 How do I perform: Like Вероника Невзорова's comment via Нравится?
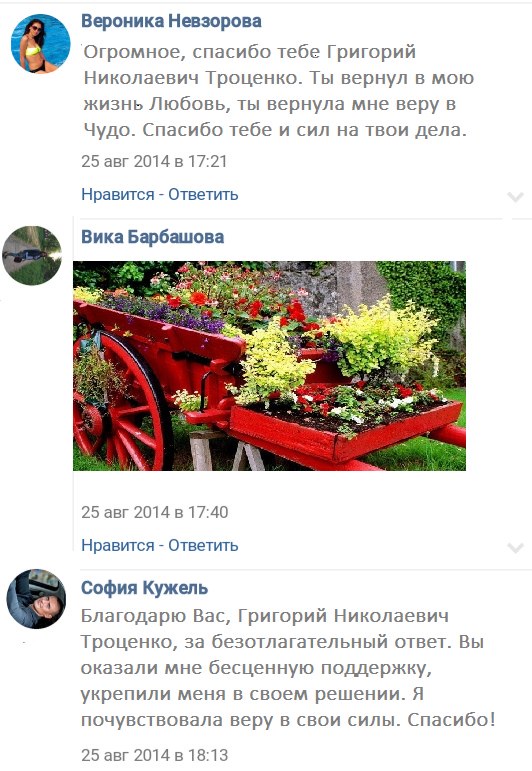118,194
